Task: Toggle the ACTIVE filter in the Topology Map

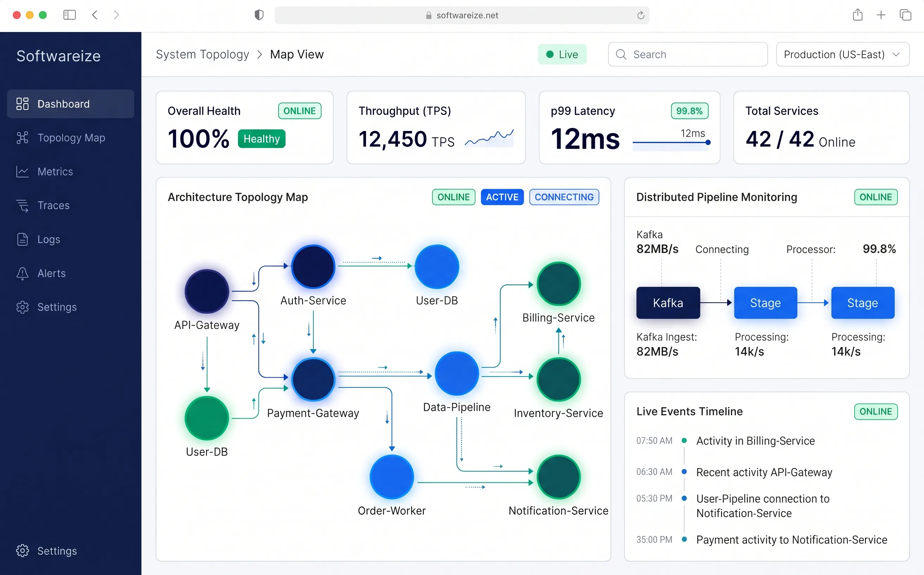Action: coord(502,197)
